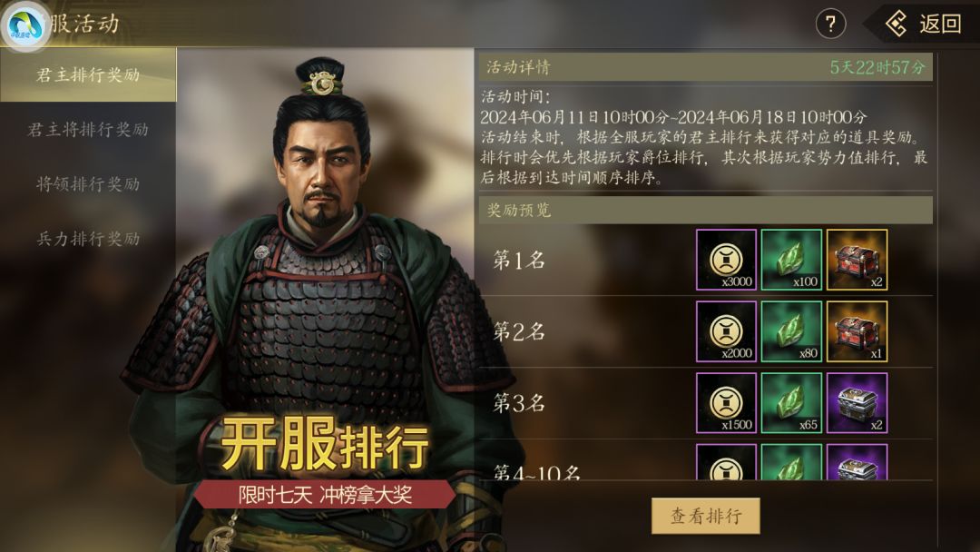Select the partially visible 第4~10名 silver chest
Viewport: 980px width, 552px height.
point(857,462)
